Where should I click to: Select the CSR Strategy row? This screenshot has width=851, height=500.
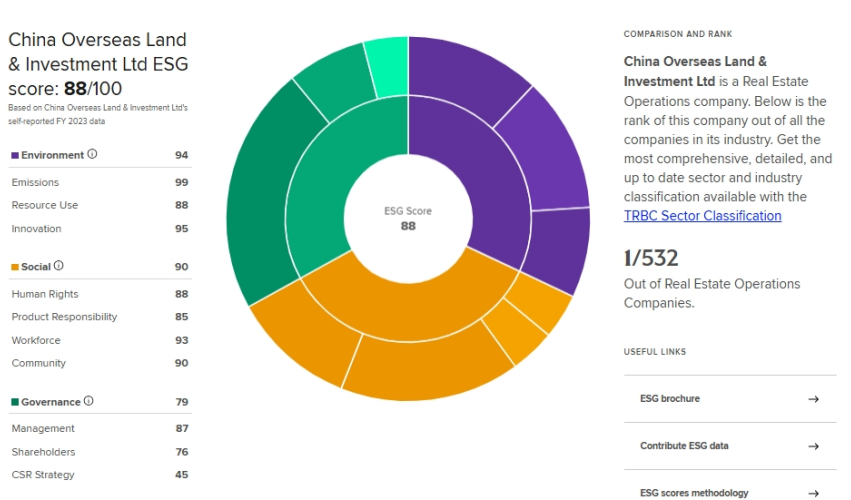[x=100, y=475]
